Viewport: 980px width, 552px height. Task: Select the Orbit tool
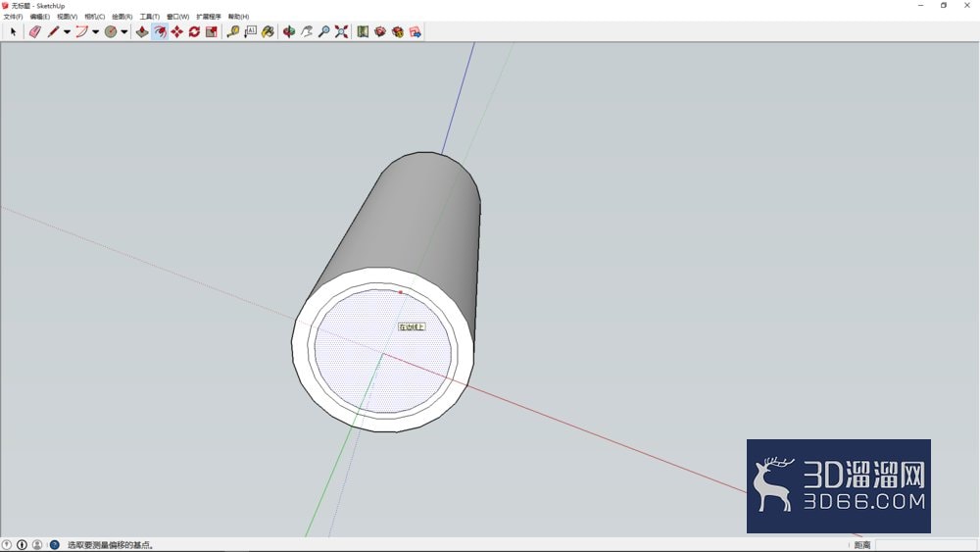289,32
